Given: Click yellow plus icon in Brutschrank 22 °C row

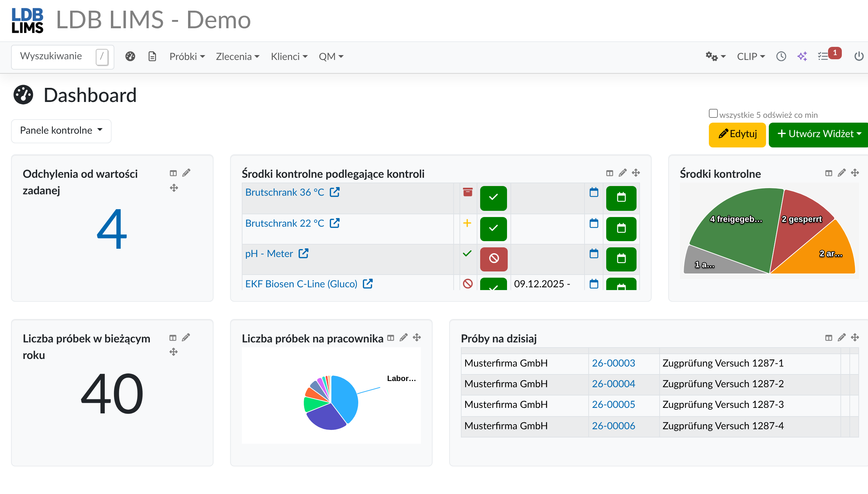Looking at the screenshot, I should click(467, 223).
